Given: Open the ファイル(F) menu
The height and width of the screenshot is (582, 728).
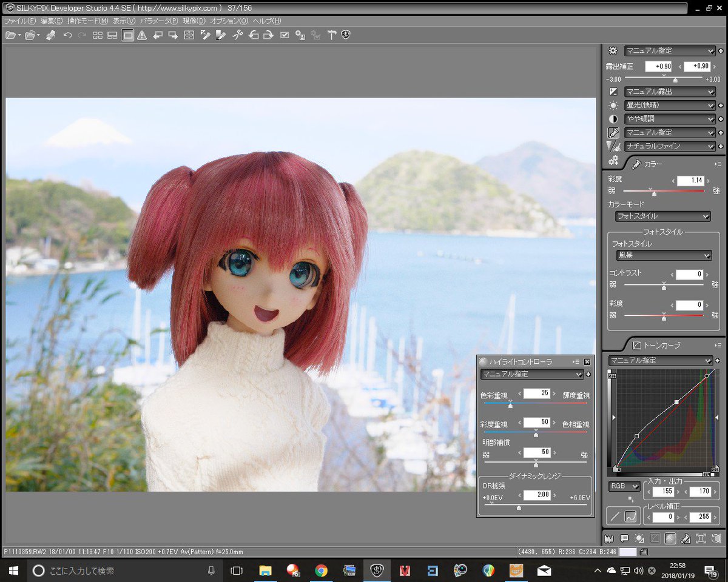Looking at the screenshot, I should [19, 21].
